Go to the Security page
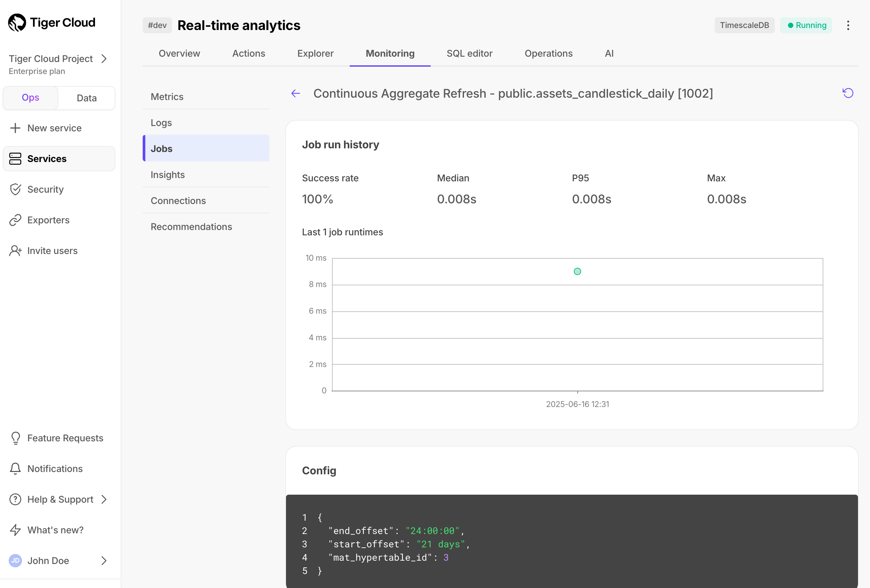 click(x=45, y=189)
